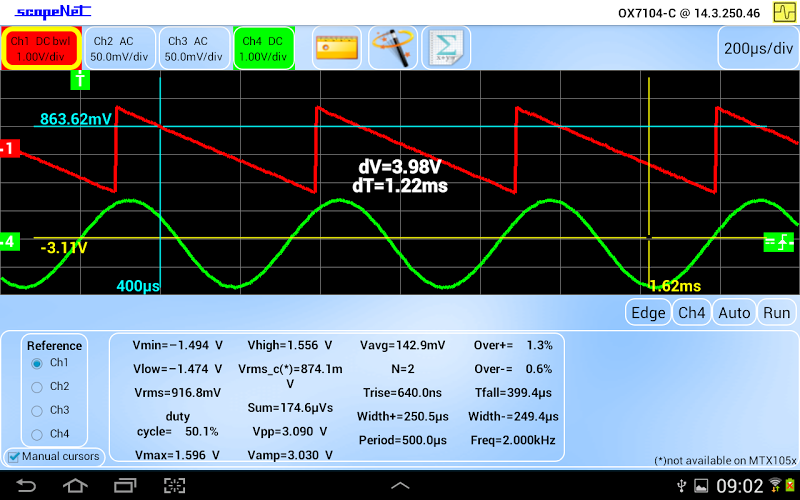
Task: Open the ruler cursor measurement tool
Action: 337,48
